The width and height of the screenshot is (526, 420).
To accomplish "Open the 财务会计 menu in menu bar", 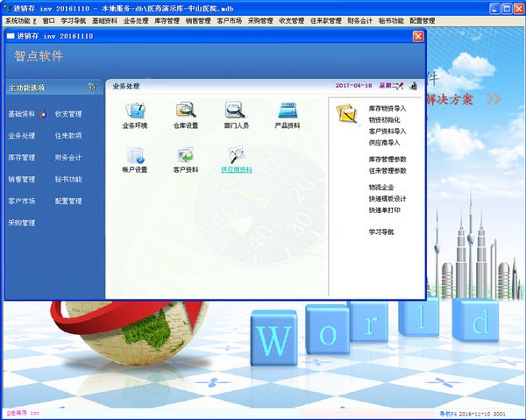I will [x=360, y=19].
